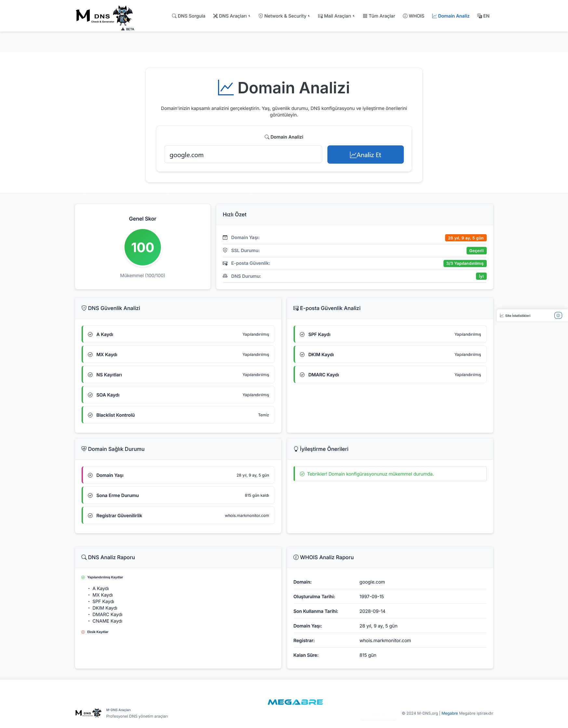Click the check icon on SOA Kaydı row

point(90,395)
